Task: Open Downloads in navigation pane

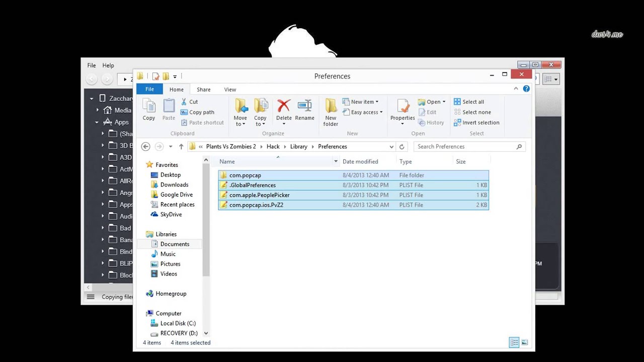Action: pos(170,185)
